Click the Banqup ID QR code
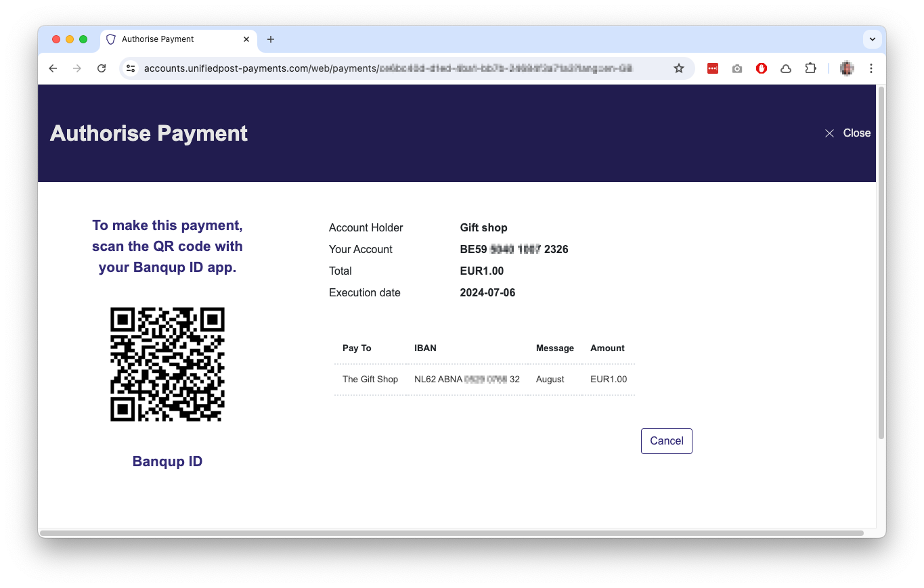 [167, 364]
